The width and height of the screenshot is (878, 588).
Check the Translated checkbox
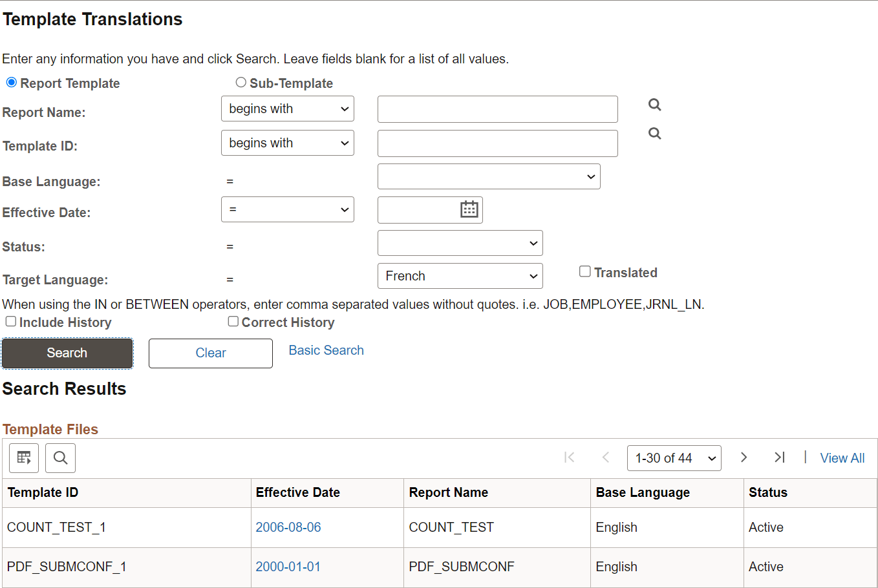[585, 271]
